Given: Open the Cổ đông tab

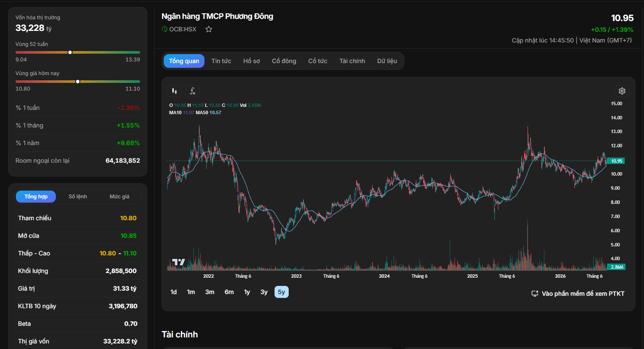Looking at the screenshot, I should click(284, 61).
